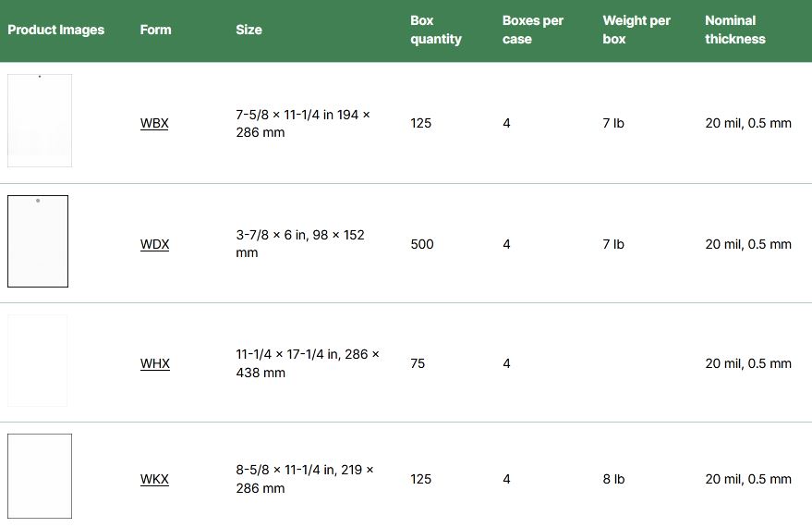Open the WBX form link
This screenshot has width=812, height=527.
coord(154,123)
